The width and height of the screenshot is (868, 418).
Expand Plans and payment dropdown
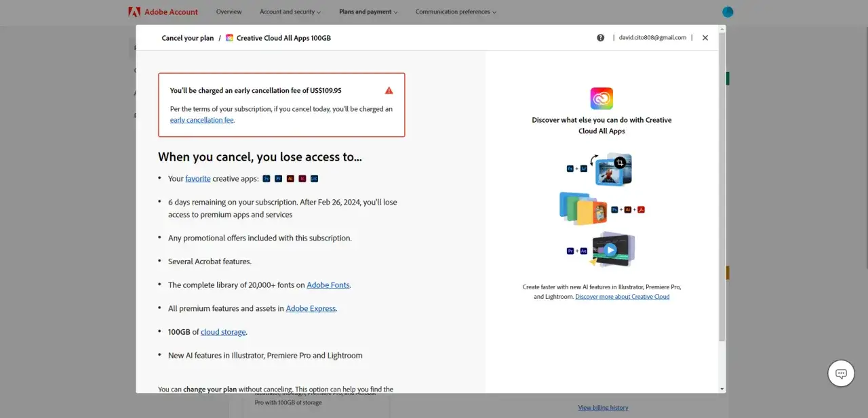click(368, 12)
